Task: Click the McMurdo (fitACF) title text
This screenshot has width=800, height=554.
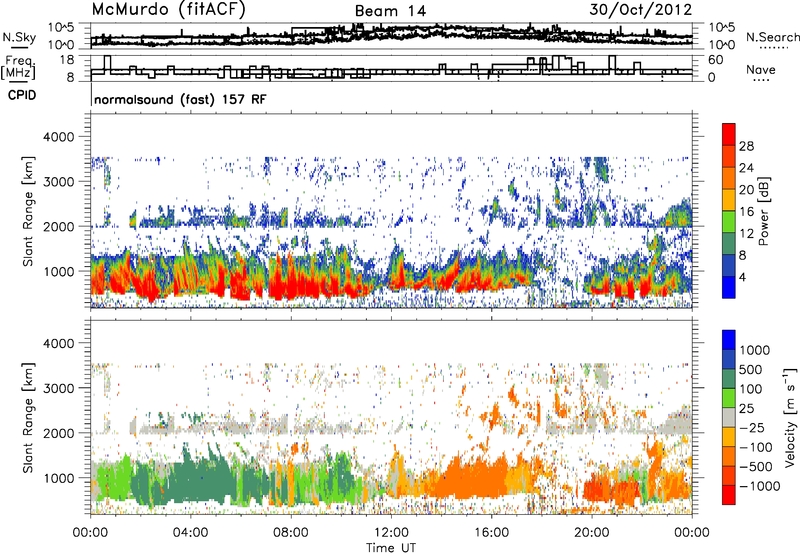Action: [x=169, y=10]
